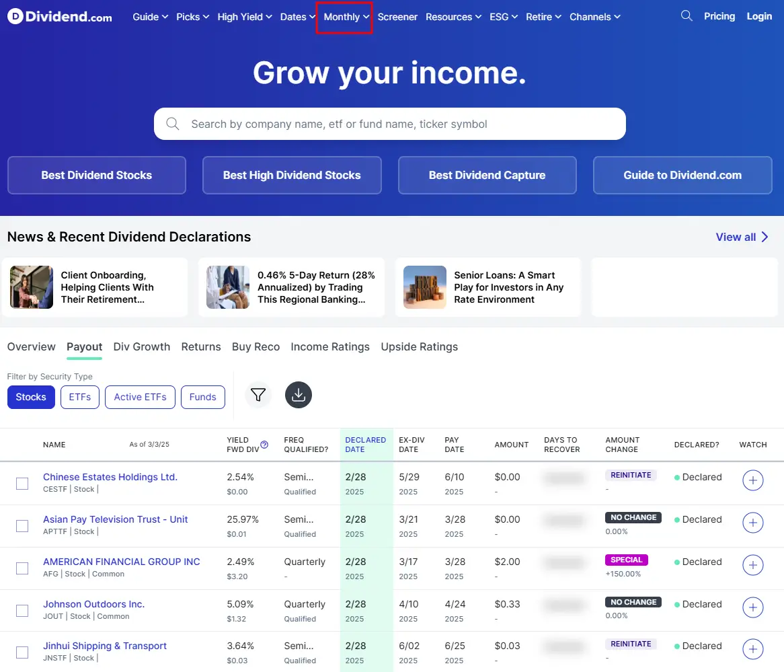
Task: Open the Retire dropdown
Action: point(543,17)
